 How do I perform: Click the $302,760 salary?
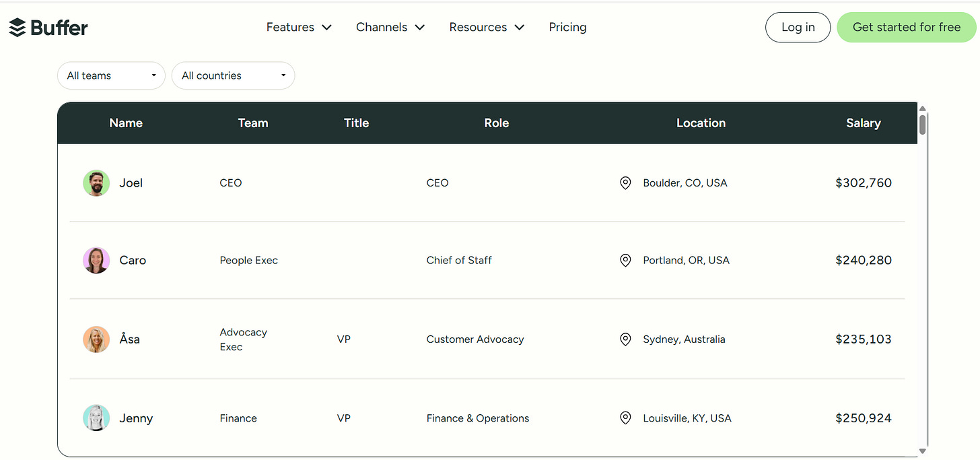(864, 183)
